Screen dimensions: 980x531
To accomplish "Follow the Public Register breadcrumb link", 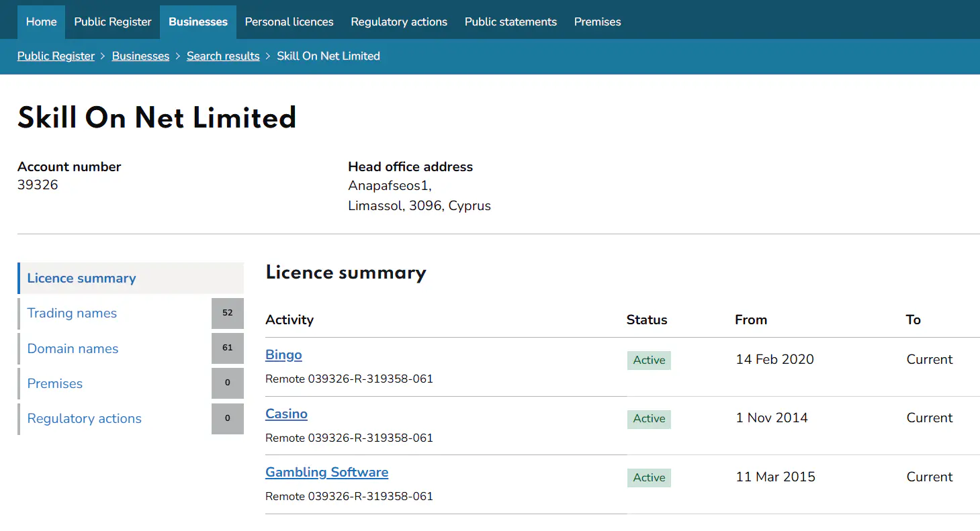I will [56, 56].
